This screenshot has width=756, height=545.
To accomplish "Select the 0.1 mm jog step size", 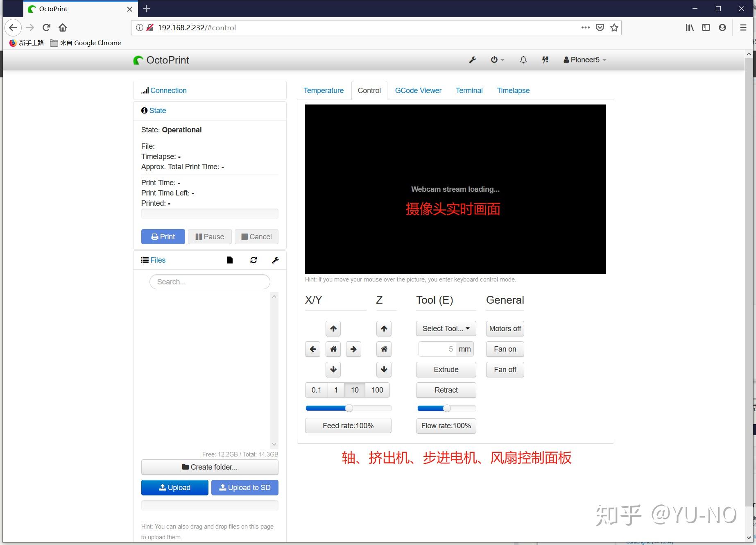I will pyautogui.click(x=316, y=390).
